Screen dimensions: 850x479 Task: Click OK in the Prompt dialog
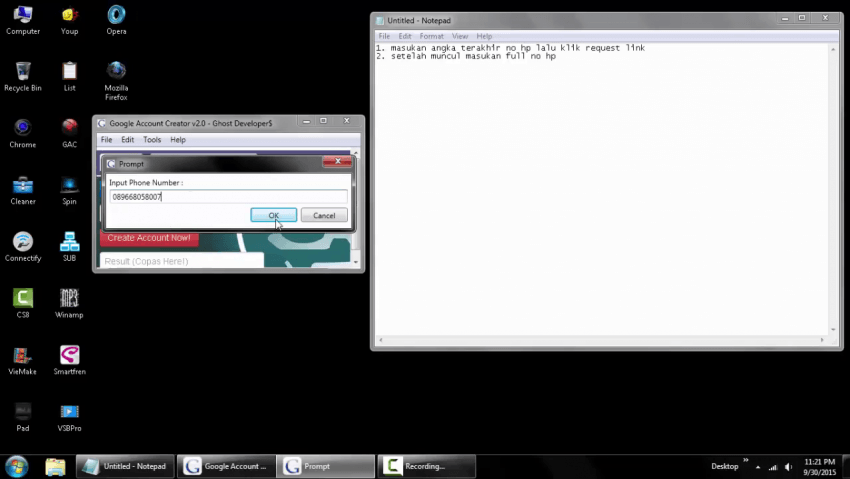click(273, 215)
